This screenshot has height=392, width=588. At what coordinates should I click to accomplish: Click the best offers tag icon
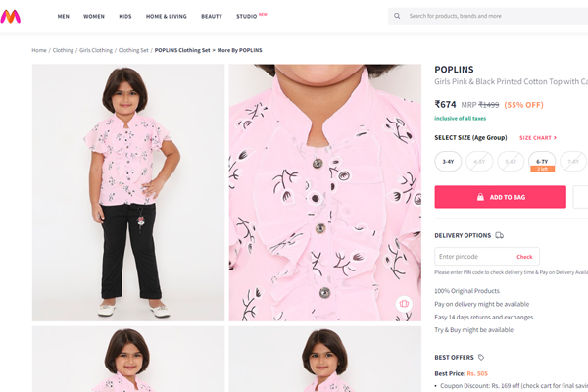(x=481, y=358)
